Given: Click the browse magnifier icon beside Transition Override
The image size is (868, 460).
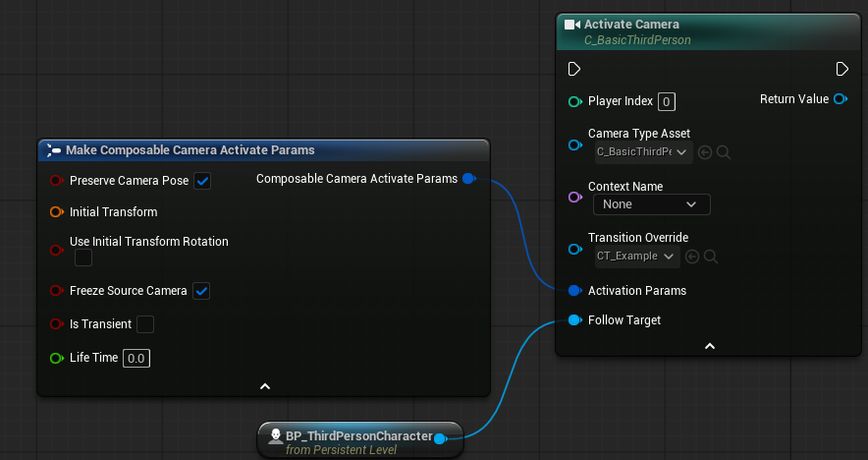Looking at the screenshot, I should coord(711,256).
